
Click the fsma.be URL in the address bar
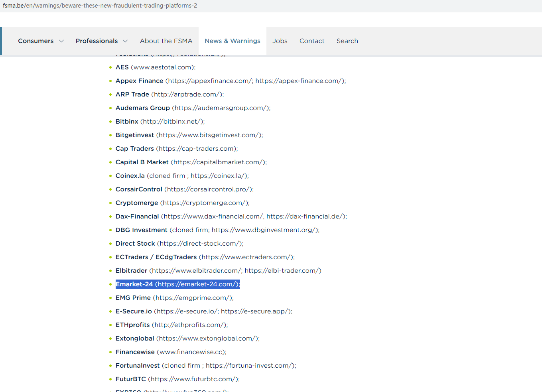[x=100, y=6]
